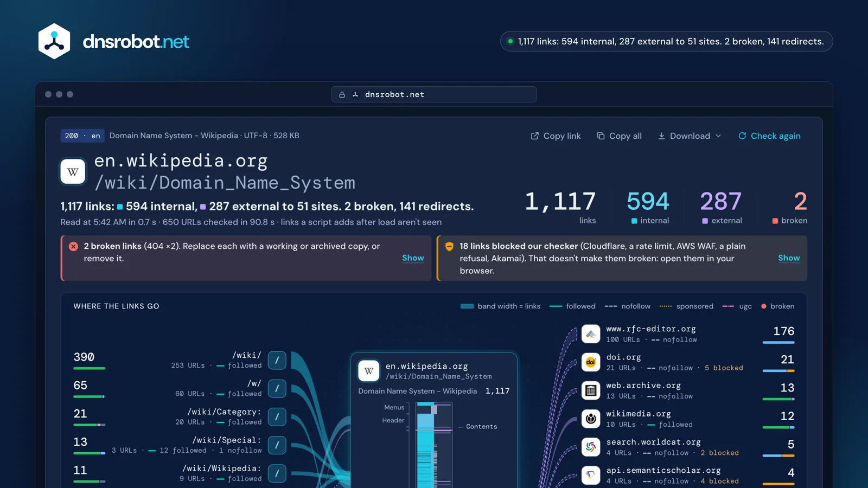This screenshot has width=868, height=488.
Task: Click the wikimedia.org site icon
Action: click(591, 419)
